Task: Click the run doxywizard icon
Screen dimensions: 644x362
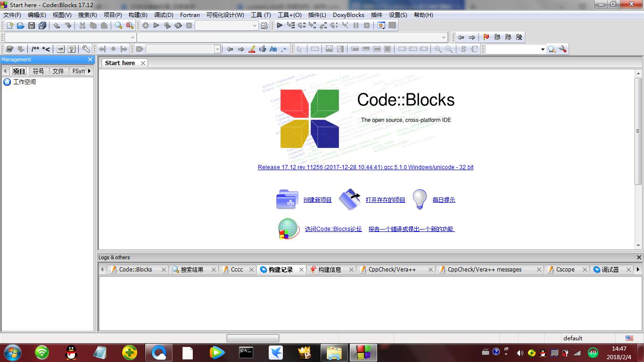Action: pyautogui.click(x=9, y=49)
